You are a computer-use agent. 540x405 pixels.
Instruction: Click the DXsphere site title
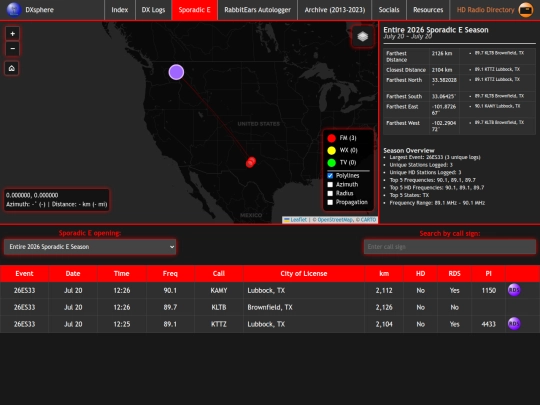(40, 10)
